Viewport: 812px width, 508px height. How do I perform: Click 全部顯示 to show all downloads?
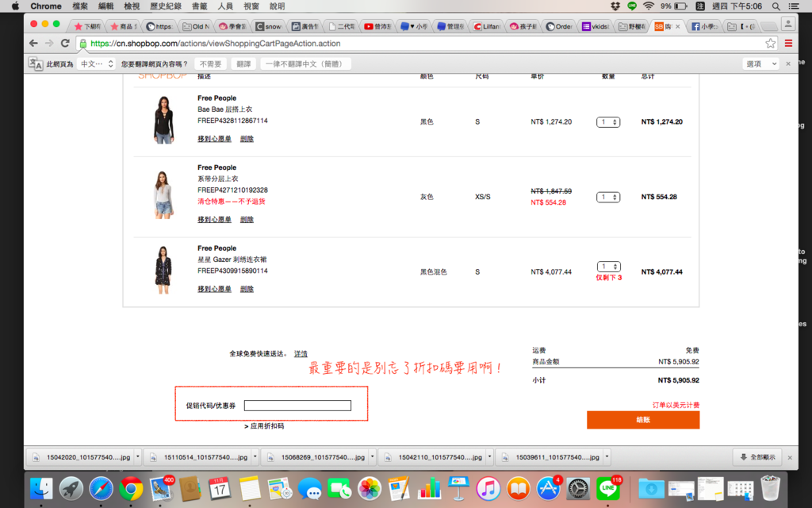coord(757,457)
